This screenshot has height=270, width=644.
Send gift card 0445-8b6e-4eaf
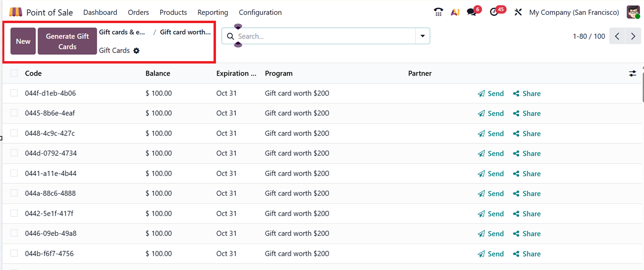[491, 114]
